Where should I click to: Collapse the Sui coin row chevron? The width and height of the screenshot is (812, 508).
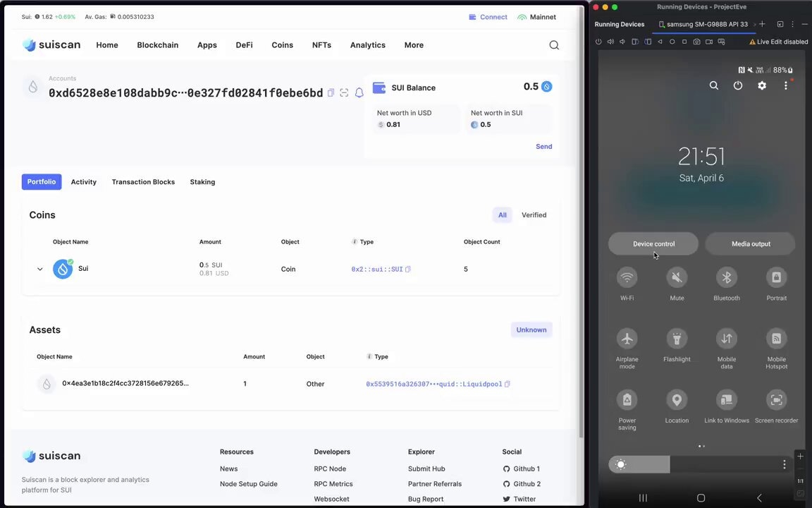[39, 269]
